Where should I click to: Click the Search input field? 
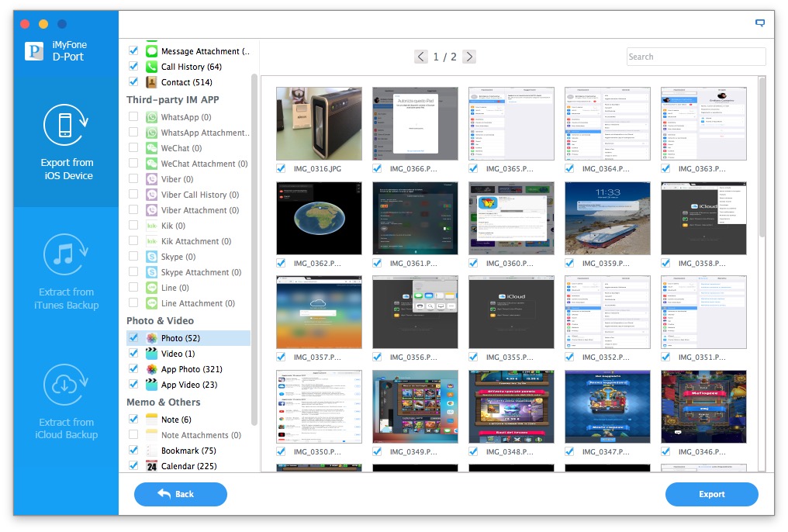[x=695, y=57]
